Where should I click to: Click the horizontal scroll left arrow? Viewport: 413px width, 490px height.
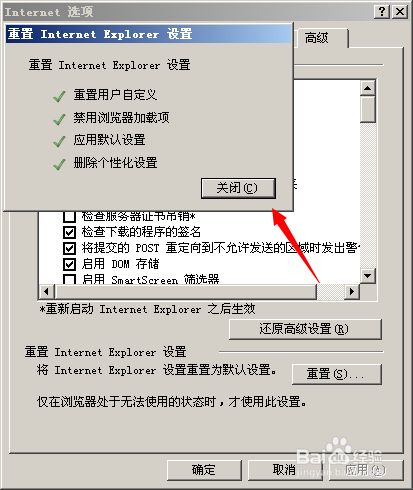click(x=47, y=292)
